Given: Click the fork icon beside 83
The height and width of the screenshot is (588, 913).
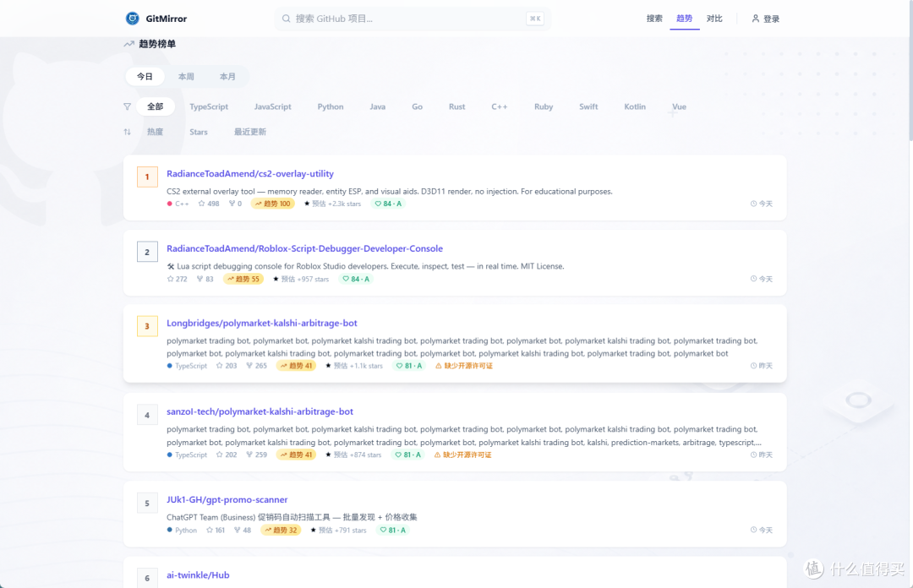Looking at the screenshot, I should (x=200, y=280).
